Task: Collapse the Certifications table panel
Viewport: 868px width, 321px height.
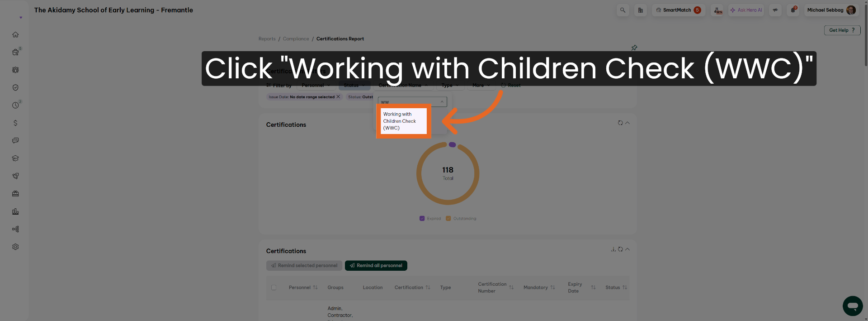Action: click(x=627, y=249)
